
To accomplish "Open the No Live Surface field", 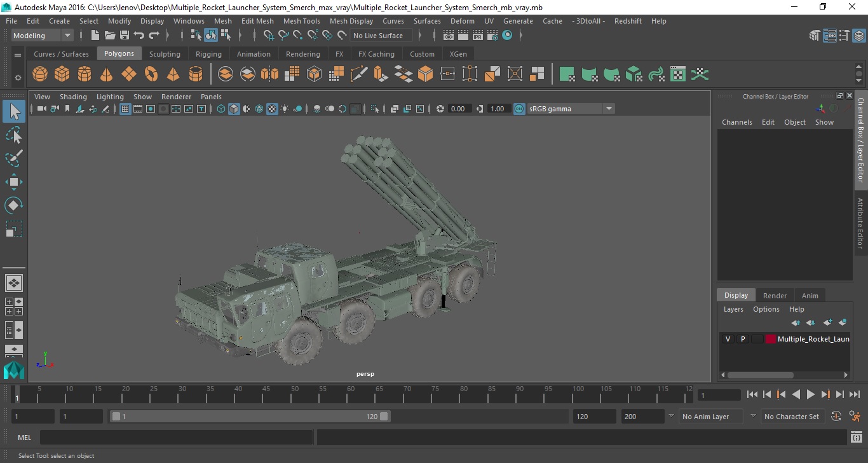I will point(381,36).
